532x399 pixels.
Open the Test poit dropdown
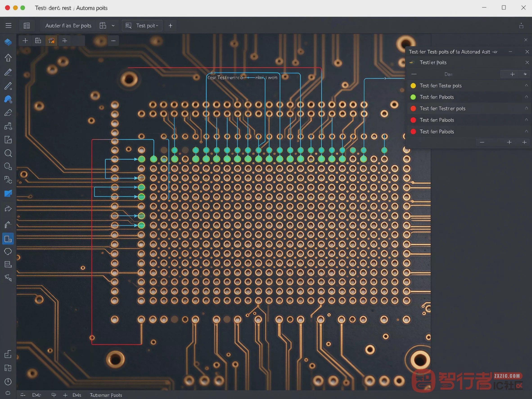coord(142,25)
